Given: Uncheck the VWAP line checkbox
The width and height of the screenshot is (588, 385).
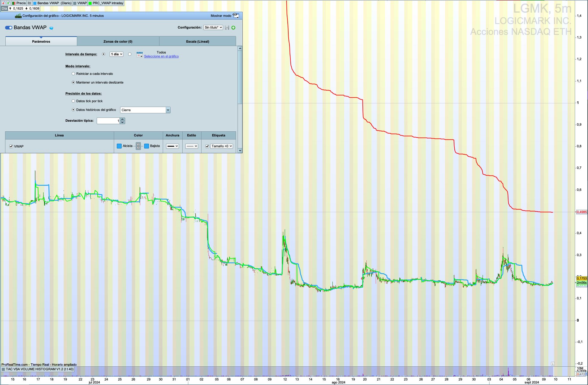Looking at the screenshot, I should (11, 146).
